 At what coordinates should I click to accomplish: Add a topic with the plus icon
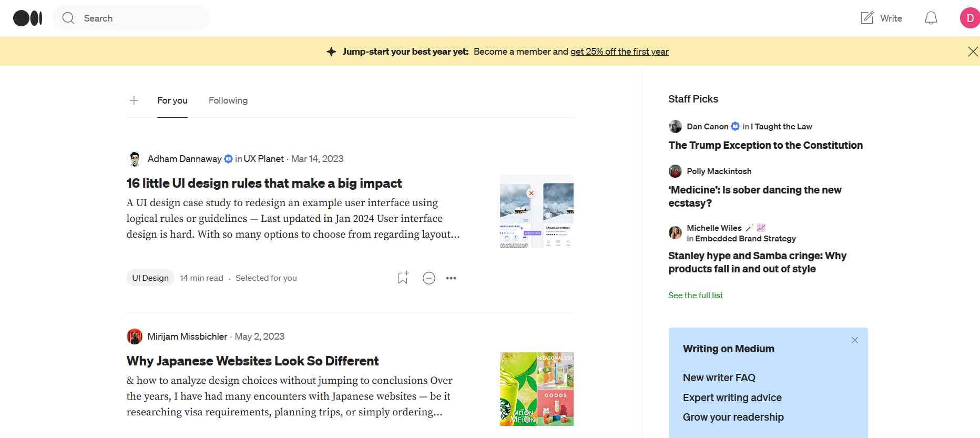[x=134, y=100]
